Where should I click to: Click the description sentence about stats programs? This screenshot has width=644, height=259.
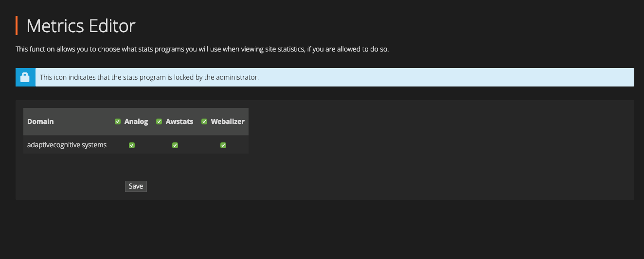pos(202,50)
